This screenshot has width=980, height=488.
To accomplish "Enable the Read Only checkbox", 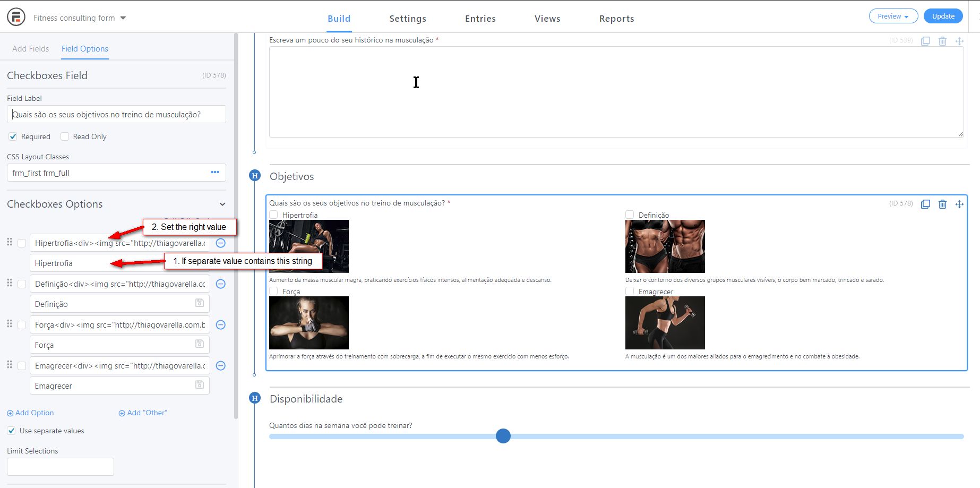I will [65, 136].
